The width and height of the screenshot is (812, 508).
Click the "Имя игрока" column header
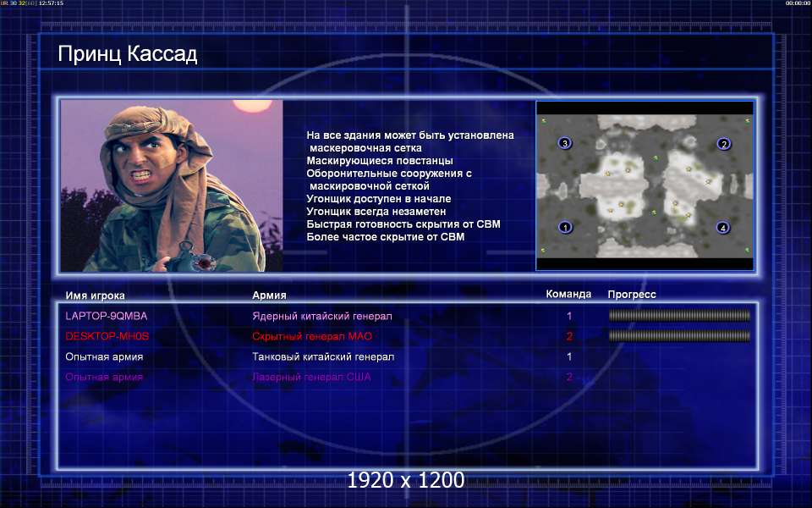[95, 295]
